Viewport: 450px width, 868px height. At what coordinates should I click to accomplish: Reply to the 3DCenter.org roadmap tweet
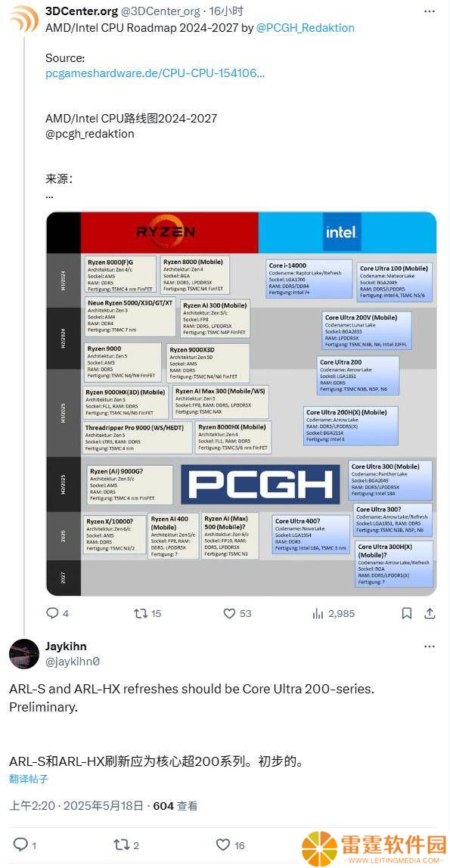(x=57, y=613)
